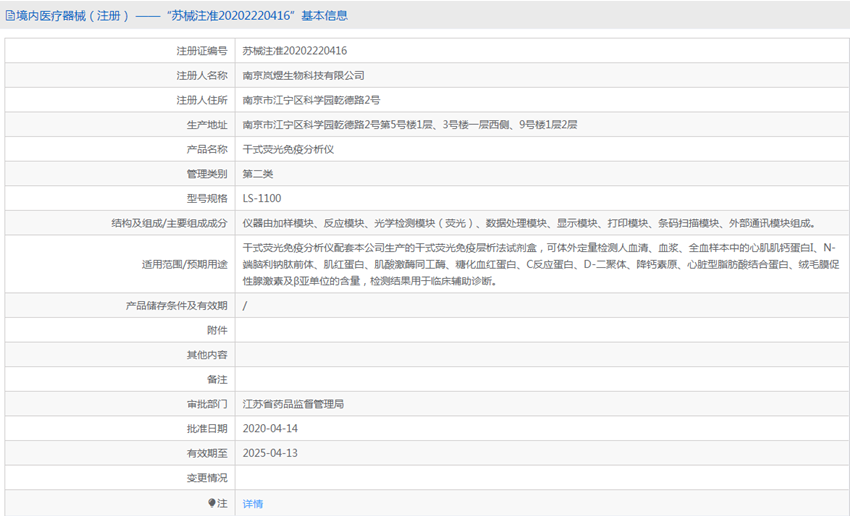Click the registrant name 南京岚煜生物科技有限公司

(x=304, y=76)
